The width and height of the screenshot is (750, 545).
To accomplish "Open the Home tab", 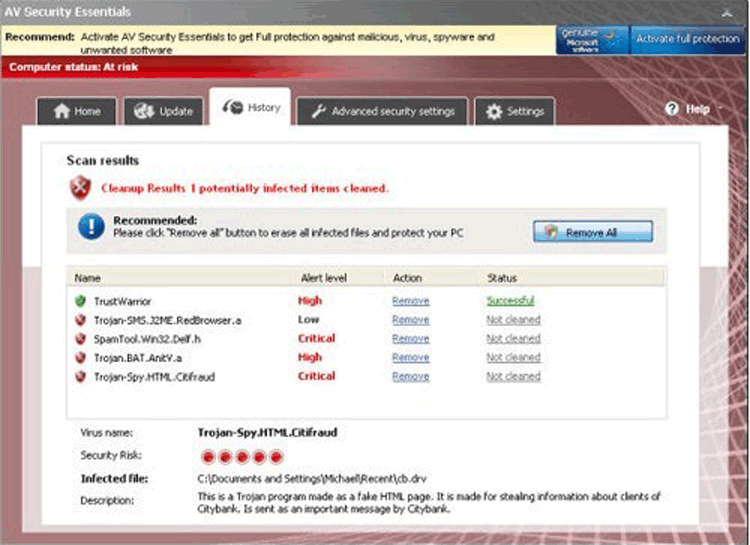I will (77, 112).
